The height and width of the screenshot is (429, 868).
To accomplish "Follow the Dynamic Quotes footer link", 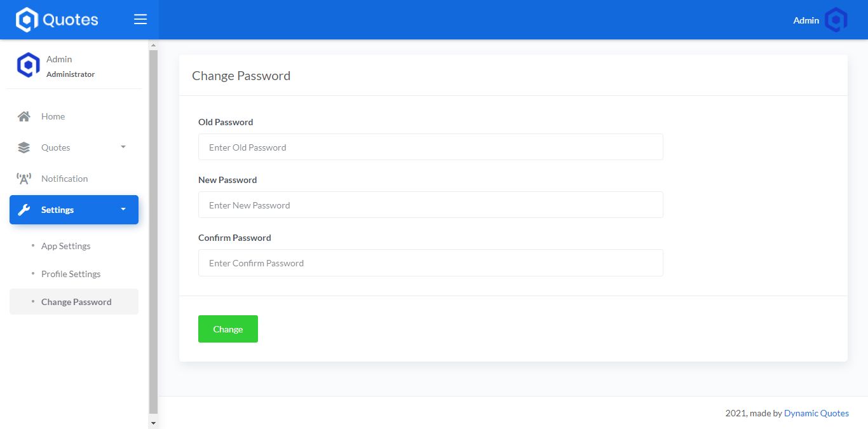I will [816, 413].
